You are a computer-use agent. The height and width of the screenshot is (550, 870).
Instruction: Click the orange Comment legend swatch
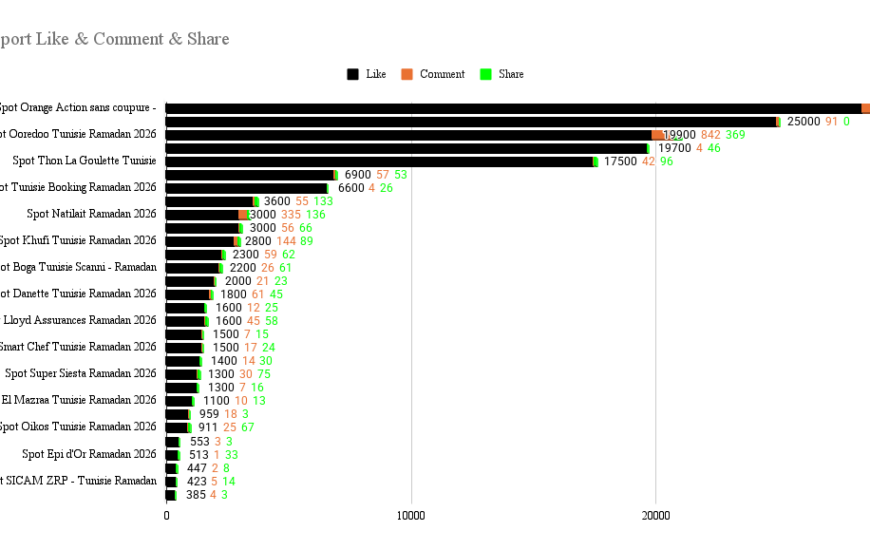tap(407, 74)
